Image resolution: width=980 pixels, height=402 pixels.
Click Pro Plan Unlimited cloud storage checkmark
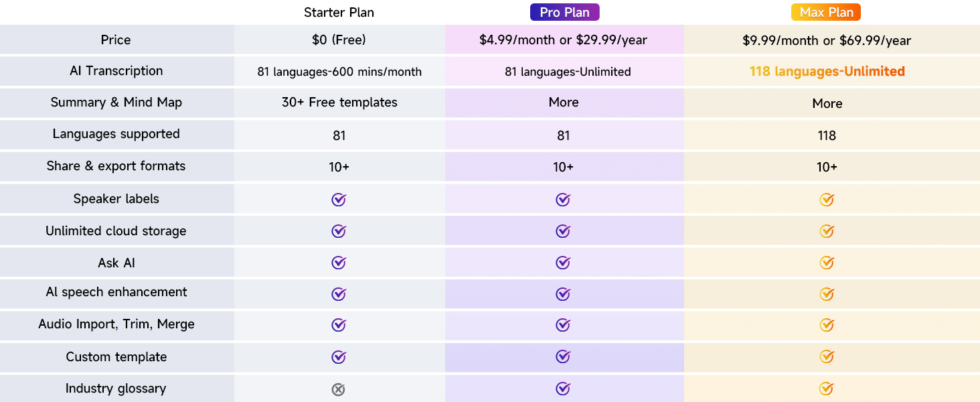point(563,231)
